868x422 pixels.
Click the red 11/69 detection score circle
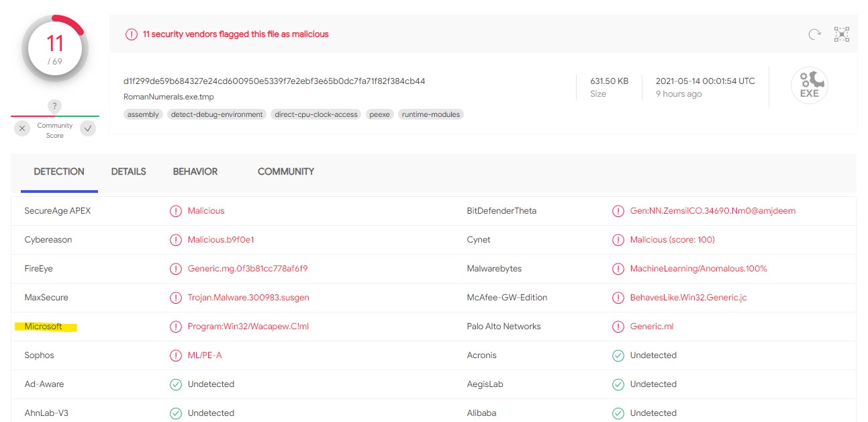[54, 48]
